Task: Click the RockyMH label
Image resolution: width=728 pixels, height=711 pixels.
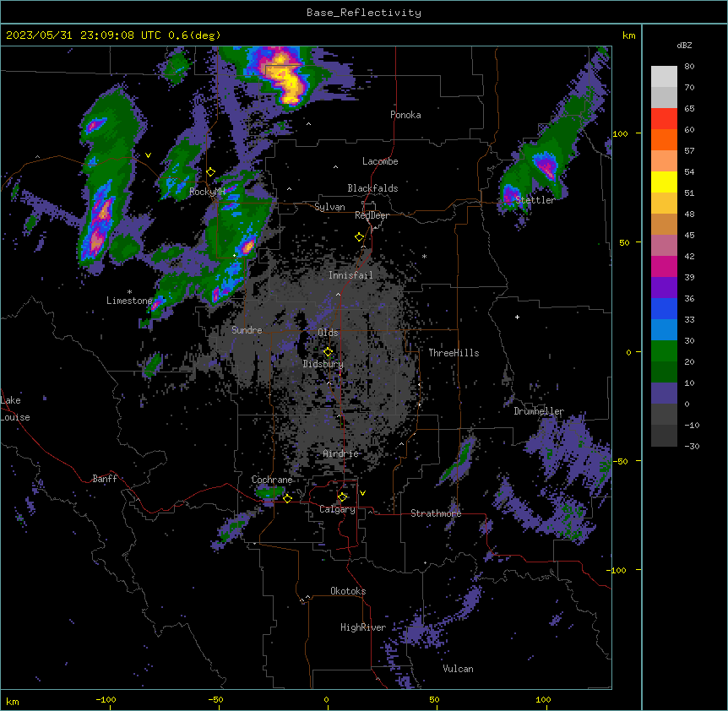Action: click(207, 192)
